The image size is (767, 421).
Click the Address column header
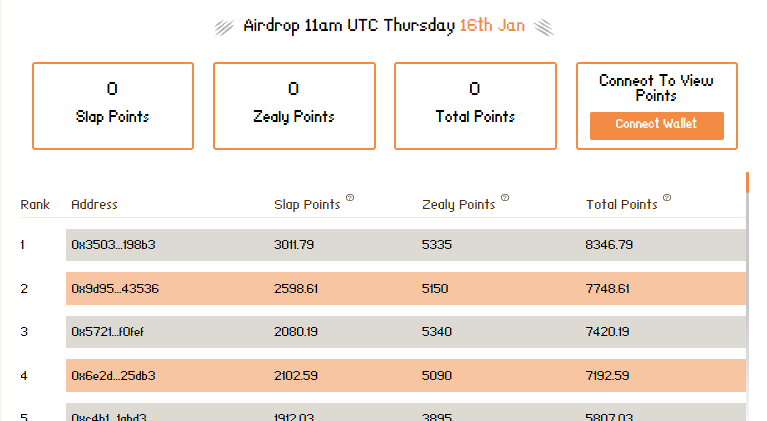(94, 204)
